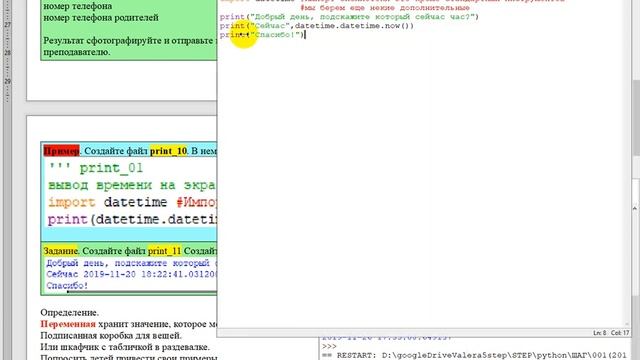
Task: Click "Подписанная коробка для вещей." sentence
Action: coord(111,336)
